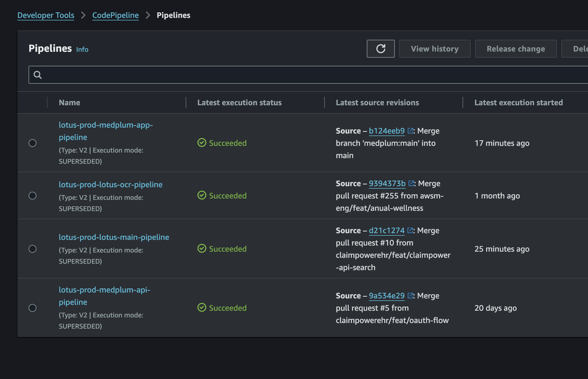Viewport: 588px width, 379px height.
Task: Click Latest source revisions column header
Action: coord(377,102)
